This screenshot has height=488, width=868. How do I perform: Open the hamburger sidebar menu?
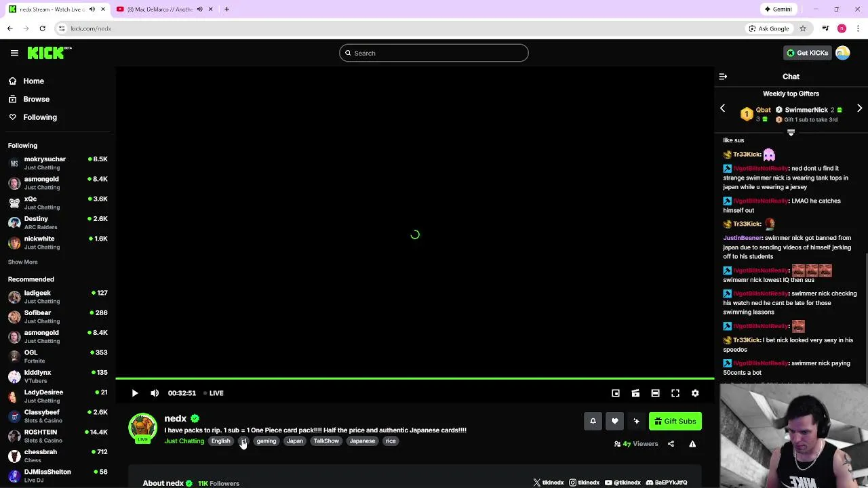click(x=14, y=53)
